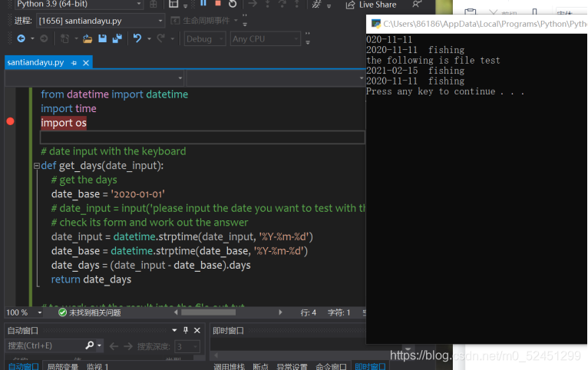This screenshot has height=370, width=588.
Task: Click the editor scrollbar left arrow
Action: click(x=177, y=312)
